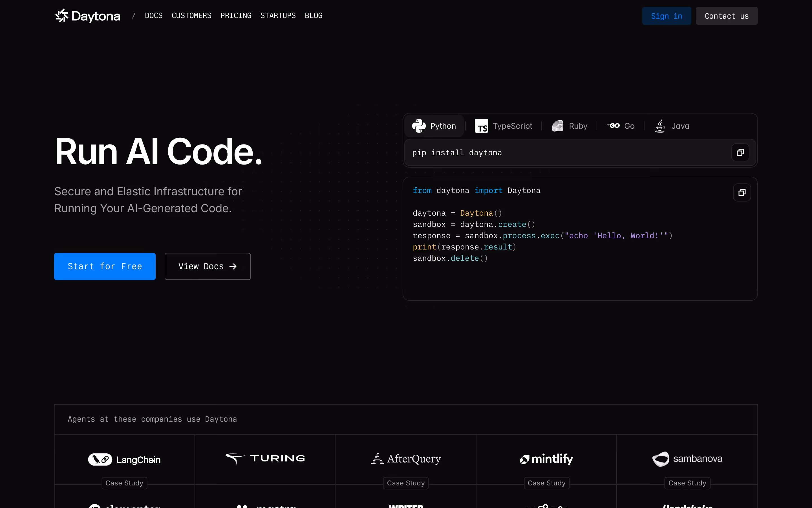Visit the BLOG page
The width and height of the screenshot is (812, 508).
[314, 16]
